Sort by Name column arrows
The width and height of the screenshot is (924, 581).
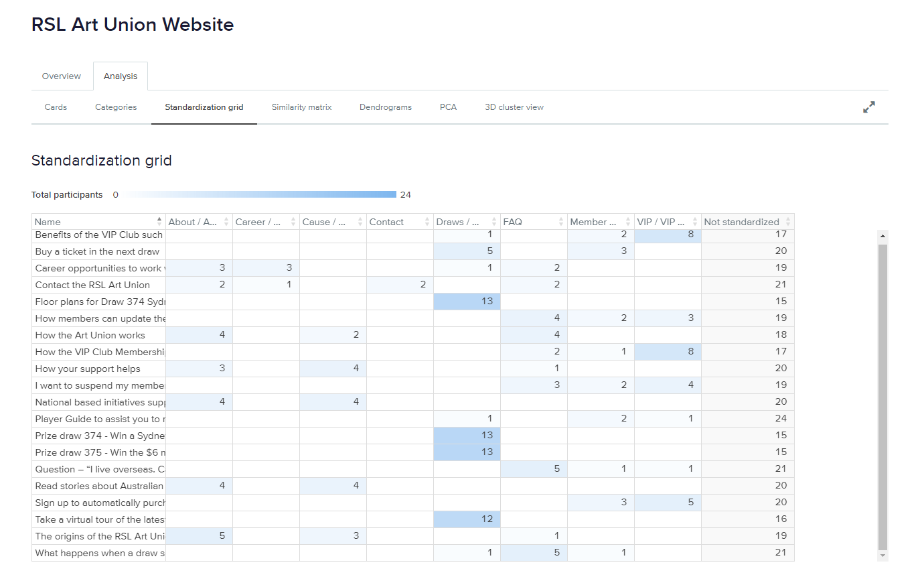[x=159, y=221]
